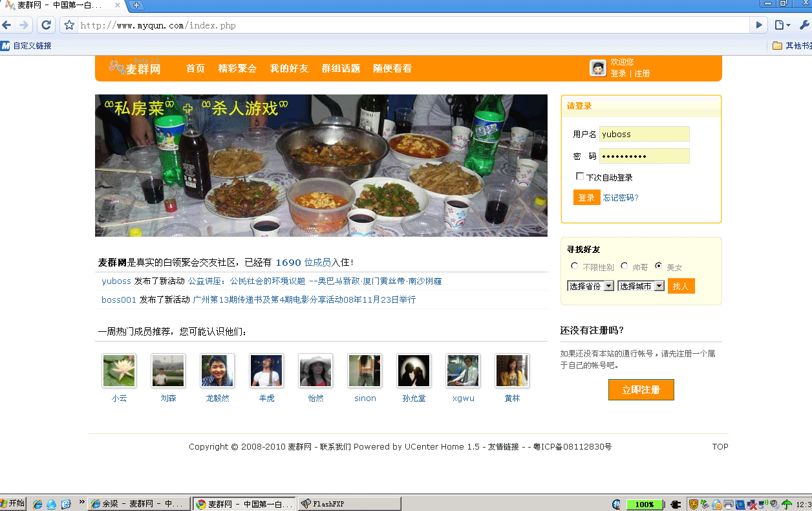Select the 不限性别 radio button
812x511 pixels.
pyautogui.click(x=574, y=266)
